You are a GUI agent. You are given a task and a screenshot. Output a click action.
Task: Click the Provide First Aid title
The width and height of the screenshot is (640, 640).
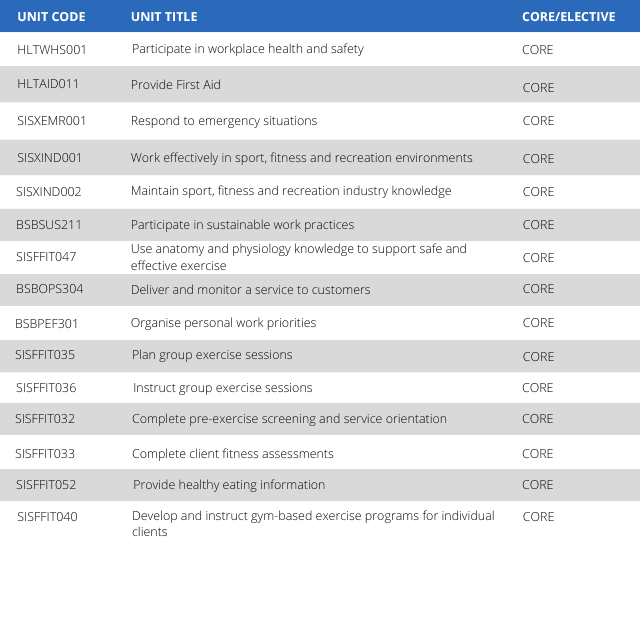click(x=176, y=85)
